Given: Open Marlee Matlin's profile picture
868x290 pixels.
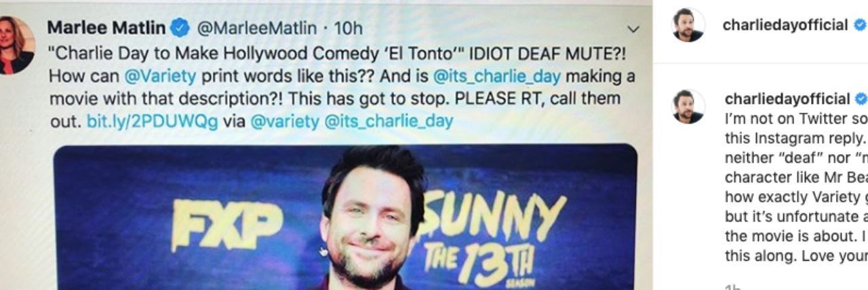Looking at the screenshot, I should pos(15,45).
